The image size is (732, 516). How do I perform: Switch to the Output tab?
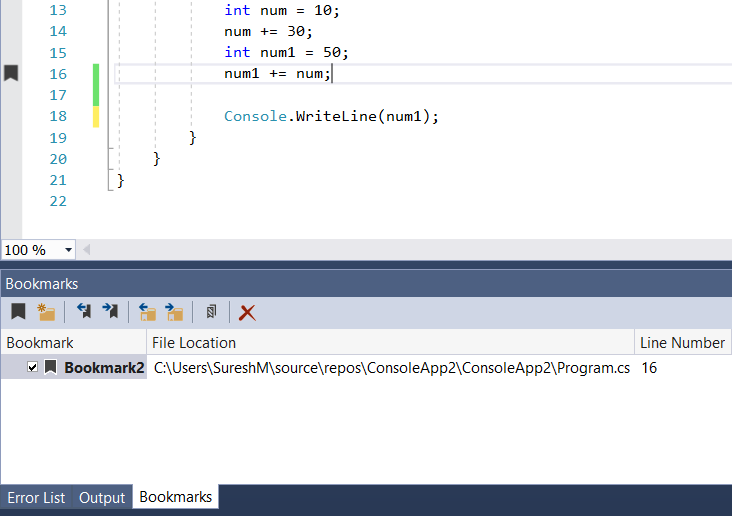click(102, 498)
